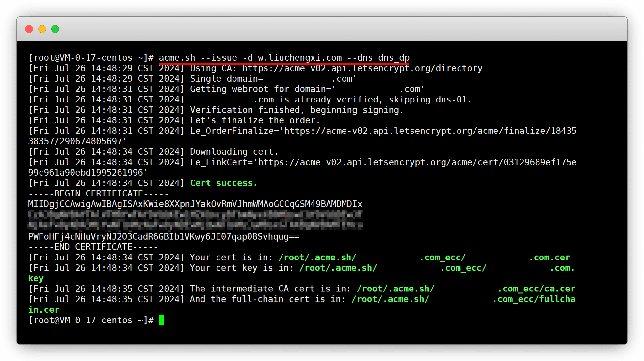Click the window title bar area
Screen dimensions: 644x361
pyautogui.click(x=322, y=29)
